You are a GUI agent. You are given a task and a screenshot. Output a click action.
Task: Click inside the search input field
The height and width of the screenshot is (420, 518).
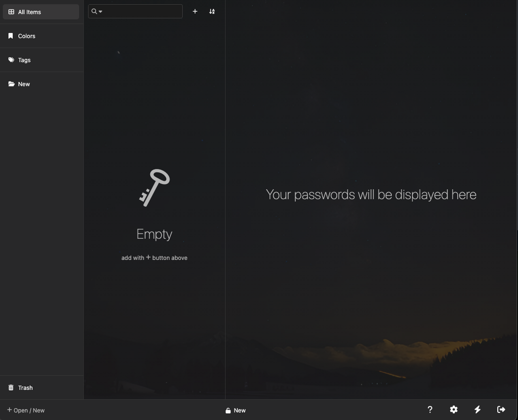point(141,11)
